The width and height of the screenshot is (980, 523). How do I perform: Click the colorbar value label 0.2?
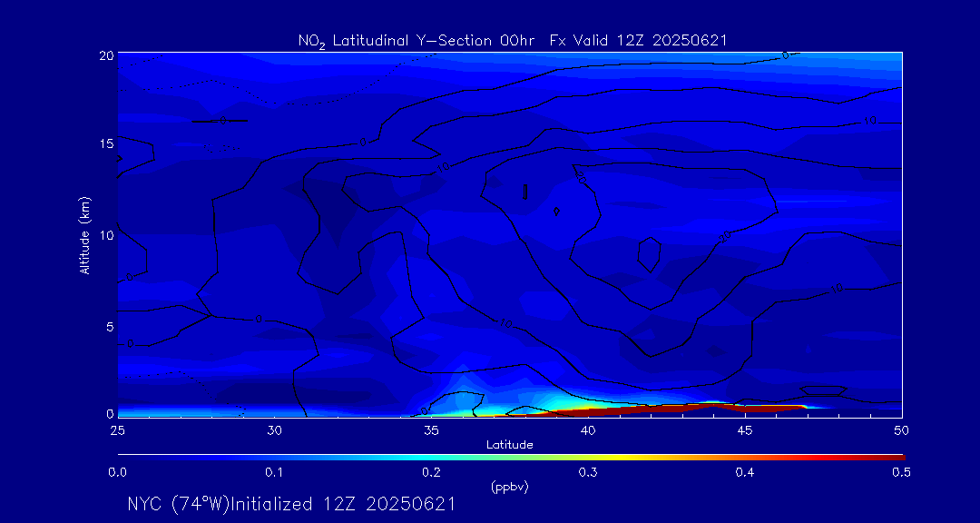(x=431, y=473)
